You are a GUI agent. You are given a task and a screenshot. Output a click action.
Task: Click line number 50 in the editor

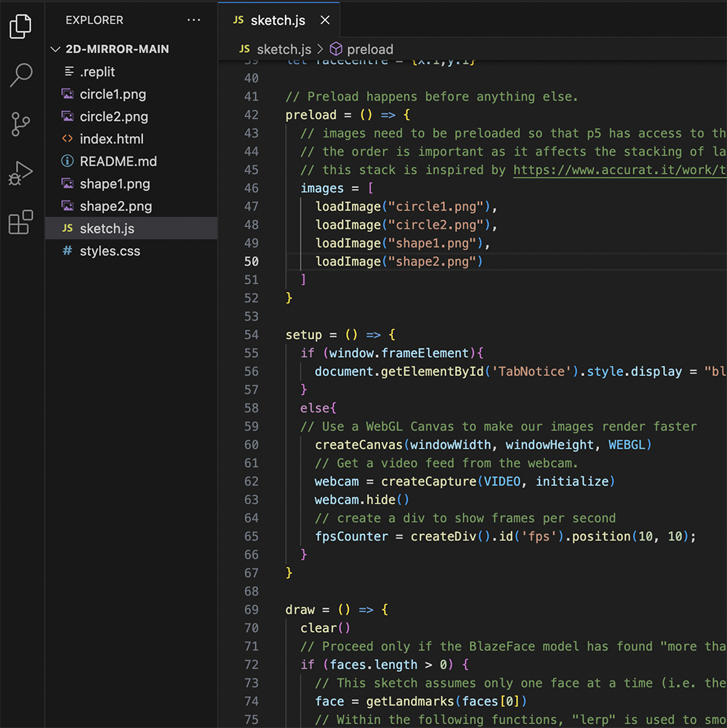[252, 261]
